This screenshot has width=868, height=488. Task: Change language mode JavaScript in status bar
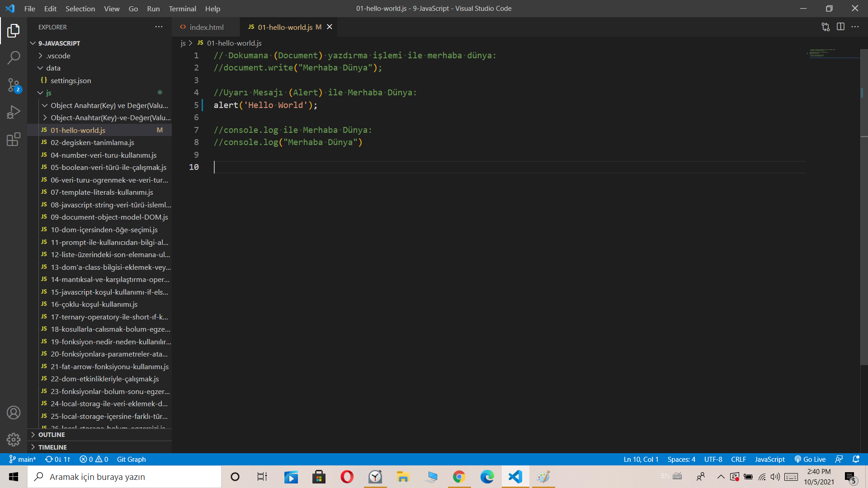[x=769, y=459]
